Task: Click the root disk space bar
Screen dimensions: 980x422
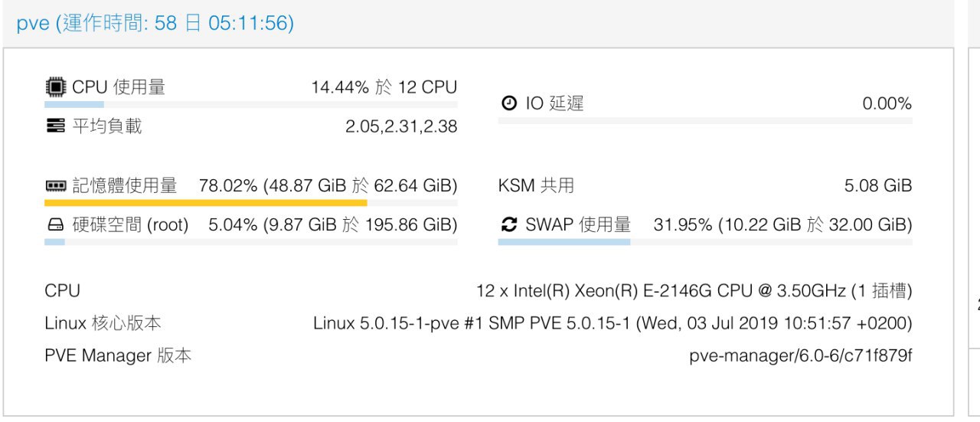Action: click(251, 242)
